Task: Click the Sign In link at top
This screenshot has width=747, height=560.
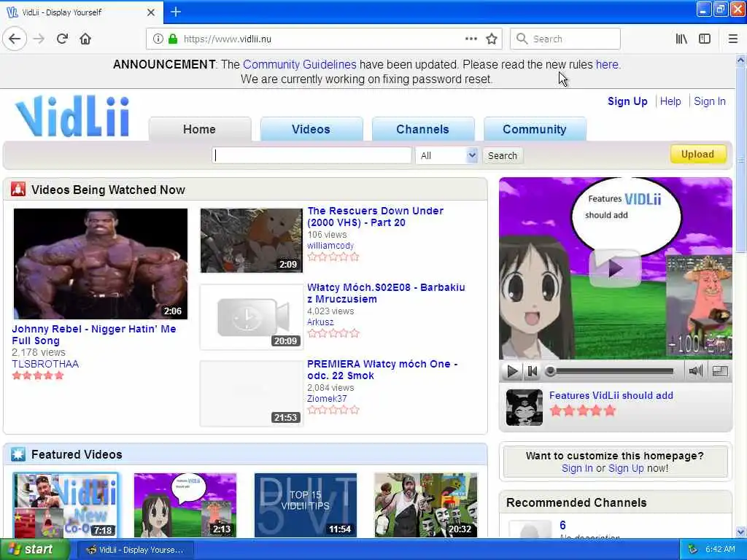Action: pyautogui.click(x=709, y=101)
